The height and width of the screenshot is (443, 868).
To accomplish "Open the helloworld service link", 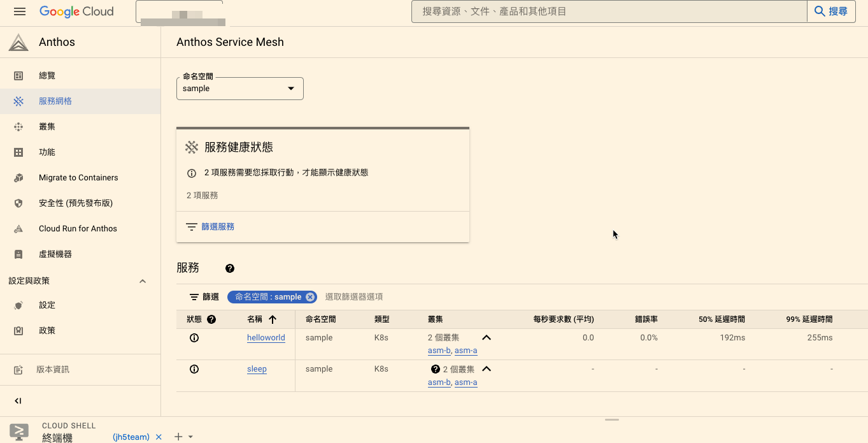I will (x=266, y=338).
